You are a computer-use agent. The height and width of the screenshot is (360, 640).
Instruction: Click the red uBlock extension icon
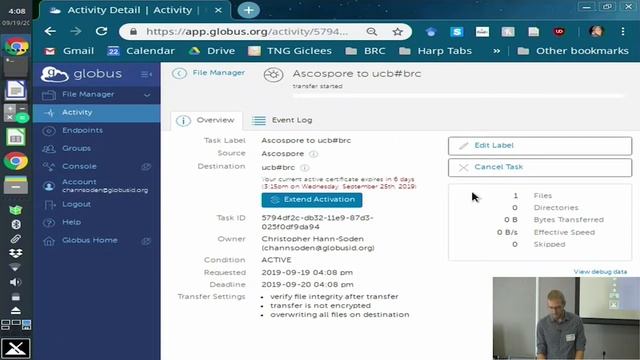click(559, 32)
